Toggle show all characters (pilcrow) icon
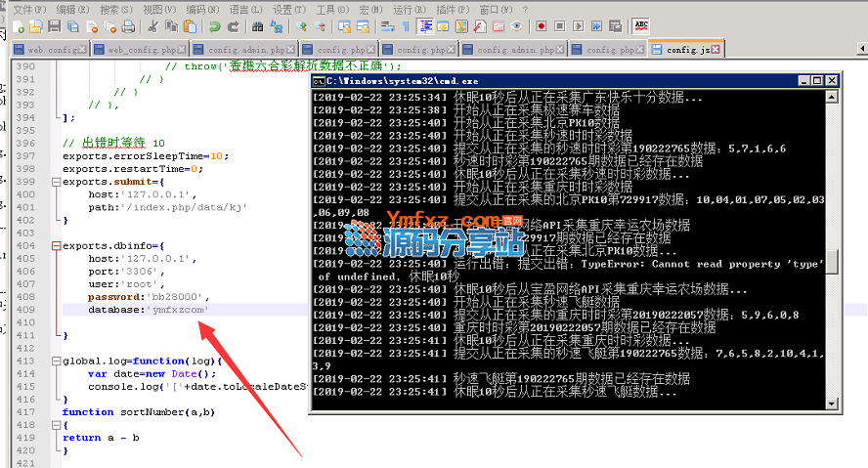The image size is (868, 468). (405, 26)
